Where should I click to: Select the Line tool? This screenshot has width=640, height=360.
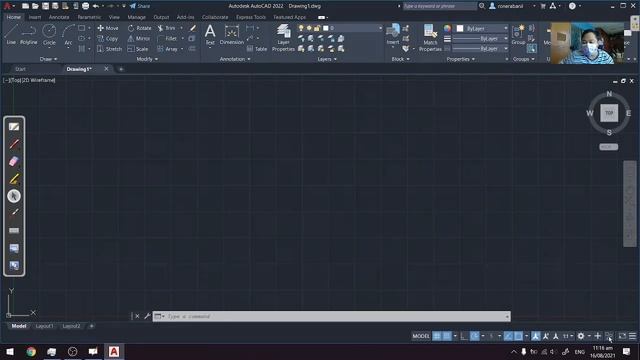tap(11, 34)
